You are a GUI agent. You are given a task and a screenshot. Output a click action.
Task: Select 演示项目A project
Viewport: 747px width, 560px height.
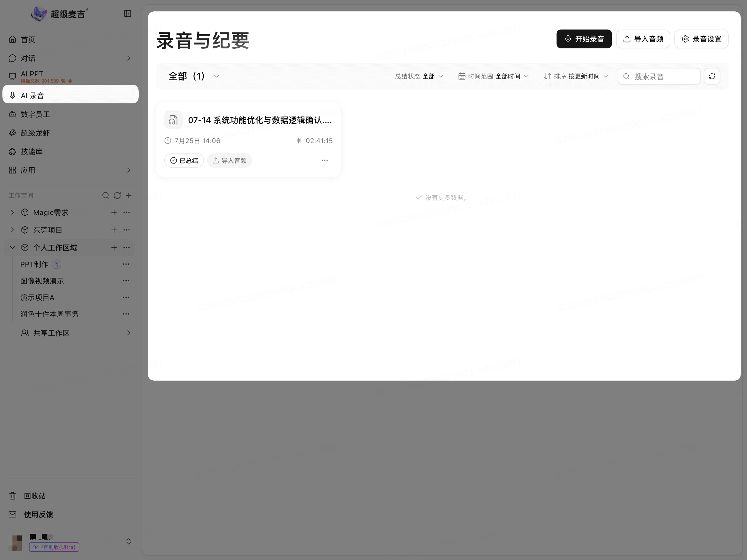tap(37, 298)
